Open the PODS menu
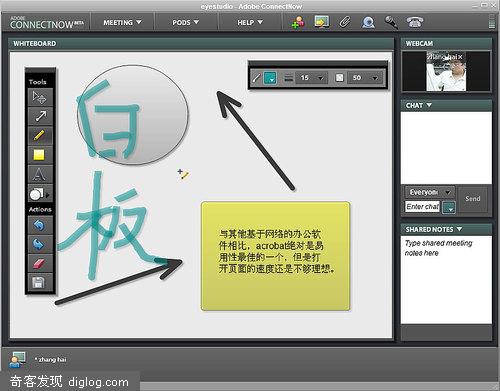The height and width of the screenshot is (391, 500). point(185,22)
